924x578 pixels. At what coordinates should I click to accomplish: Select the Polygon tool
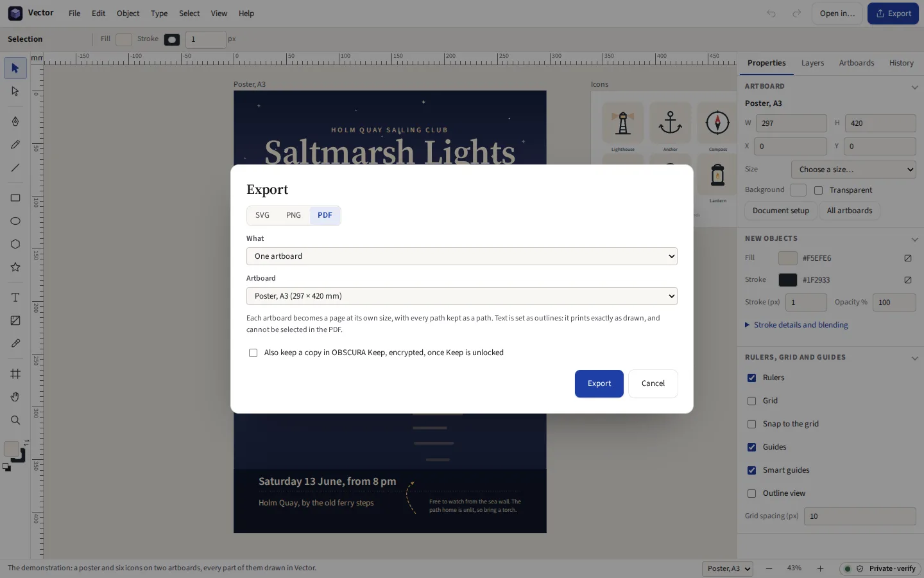tap(15, 244)
